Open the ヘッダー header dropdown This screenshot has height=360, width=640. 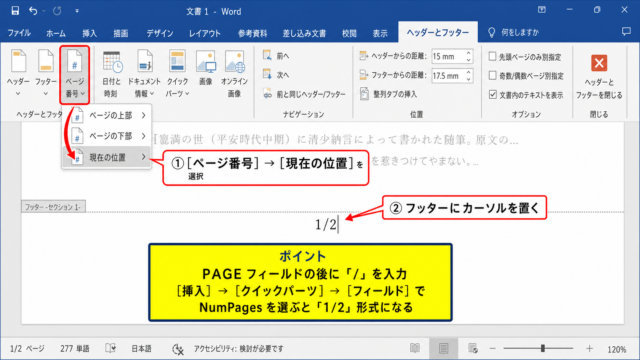[18, 73]
